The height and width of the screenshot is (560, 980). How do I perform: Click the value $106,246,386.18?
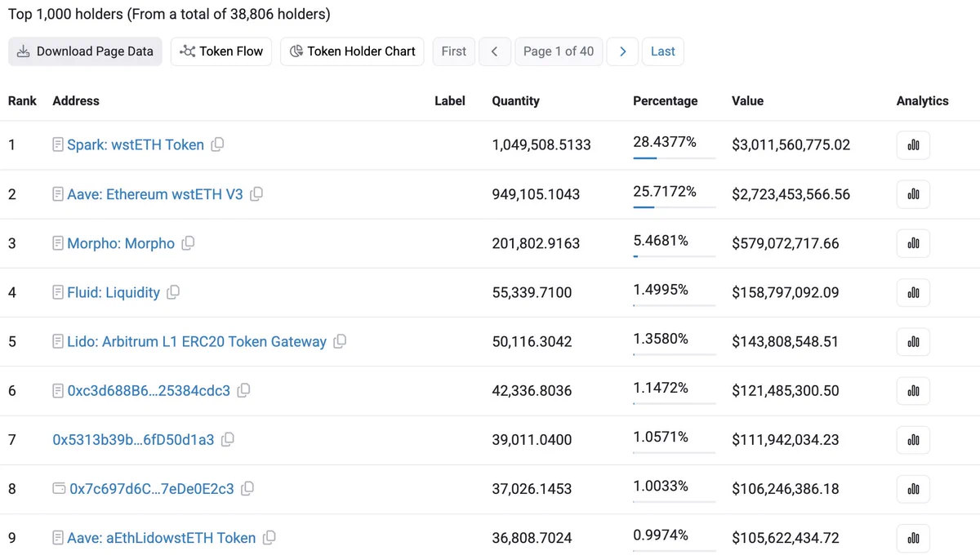pos(786,488)
